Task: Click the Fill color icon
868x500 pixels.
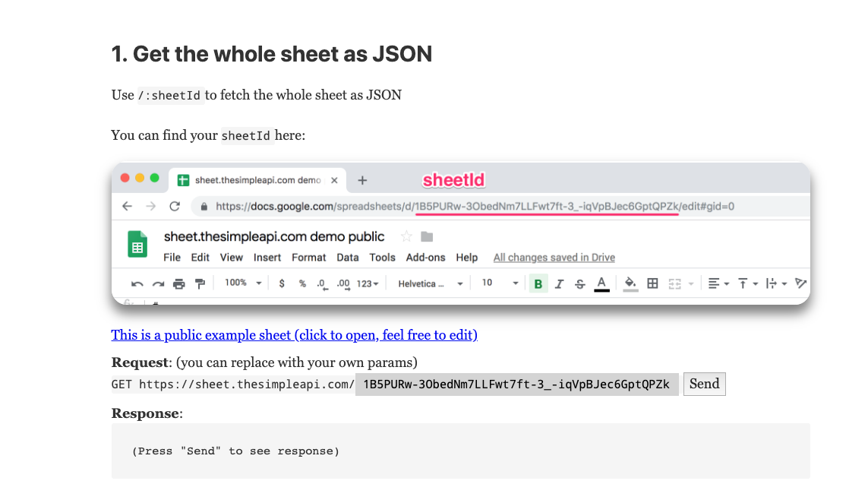Action: [631, 283]
